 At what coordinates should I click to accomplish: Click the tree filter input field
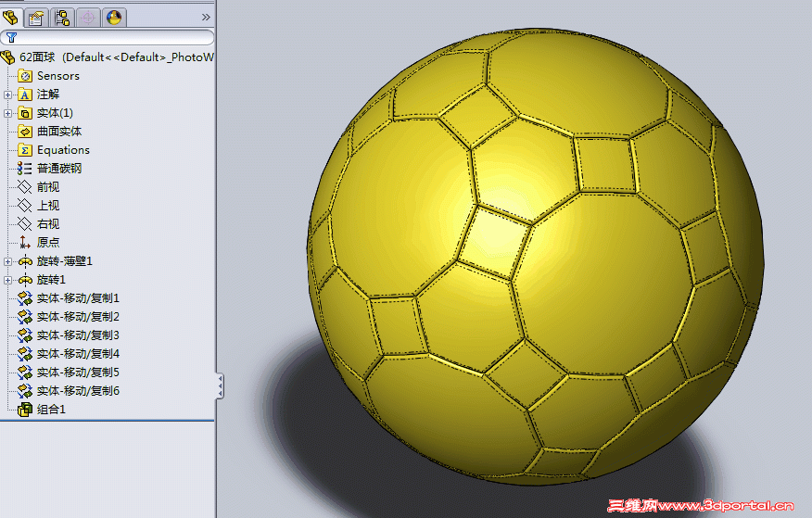[x=108, y=37]
